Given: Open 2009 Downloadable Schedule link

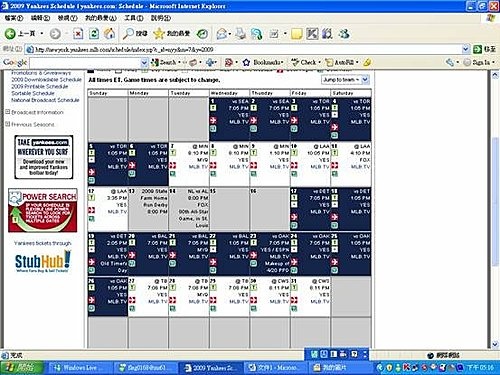Looking at the screenshot, I should point(46,80).
